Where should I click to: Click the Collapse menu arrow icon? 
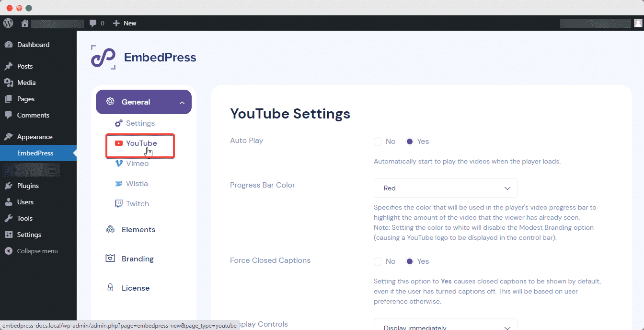[x=9, y=251]
